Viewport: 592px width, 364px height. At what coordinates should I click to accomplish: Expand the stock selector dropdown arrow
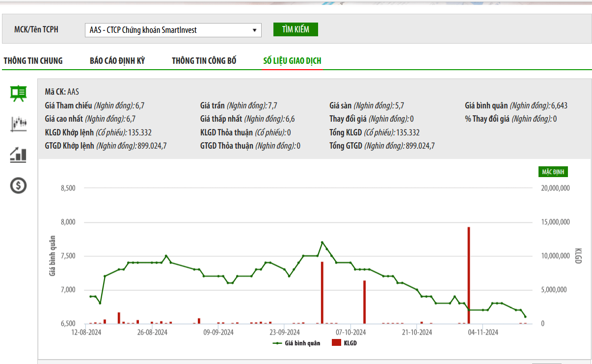point(254,30)
